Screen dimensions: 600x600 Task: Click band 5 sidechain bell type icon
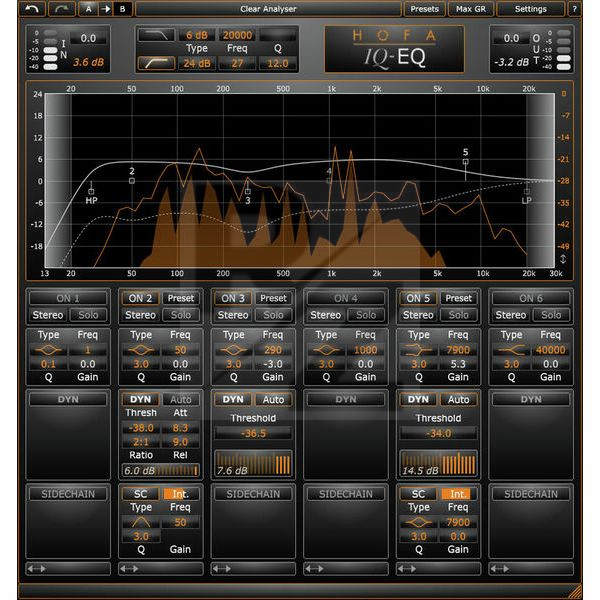tap(419, 522)
